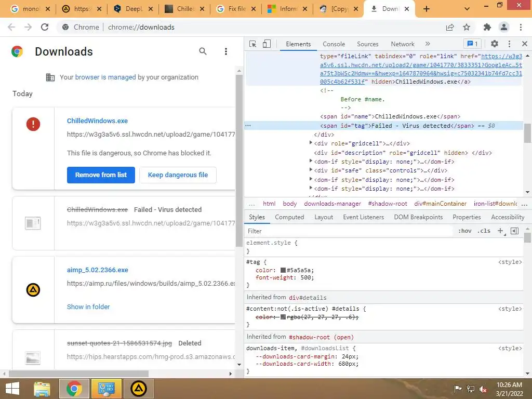Select the Elements tab in DevTools
532x399 pixels.
click(x=298, y=44)
